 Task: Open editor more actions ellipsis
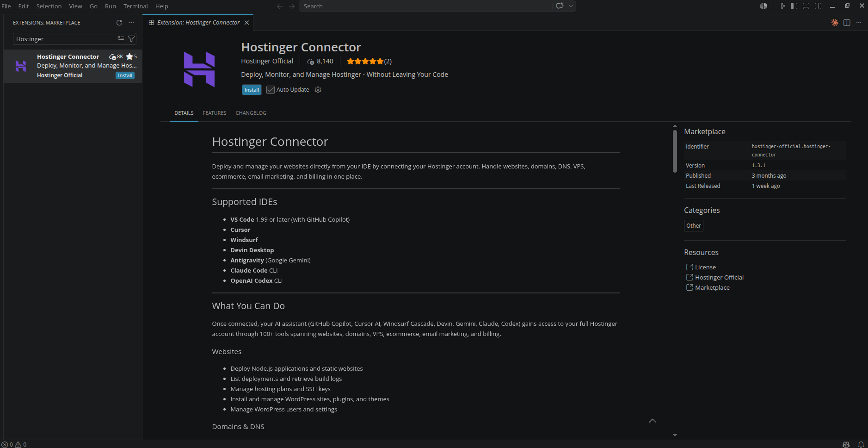[859, 23]
